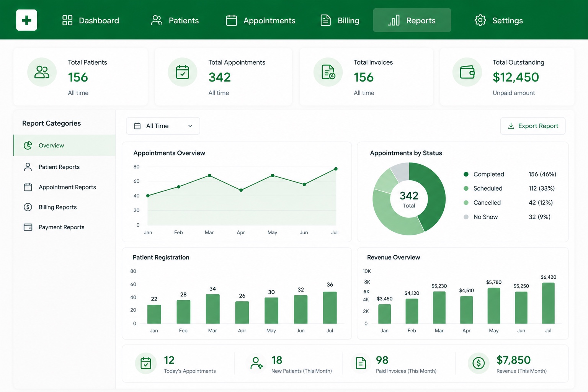Click the Total Invoices document icon
Screen dimensions: 588x392
(x=328, y=72)
